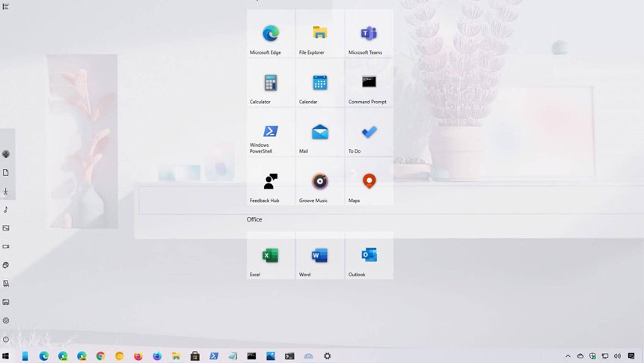Open Word in the Office group
The width and height of the screenshot is (644, 363).
coord(320,256)
